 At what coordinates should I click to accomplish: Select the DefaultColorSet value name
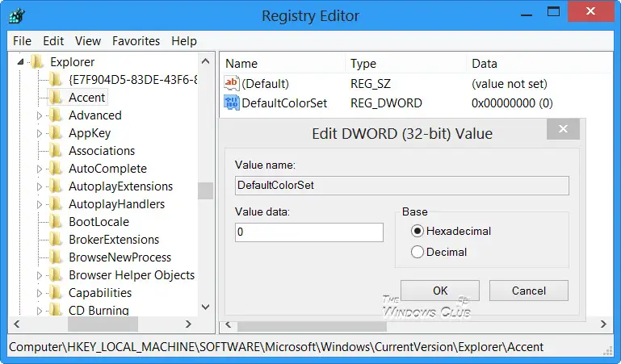point(284,103)
